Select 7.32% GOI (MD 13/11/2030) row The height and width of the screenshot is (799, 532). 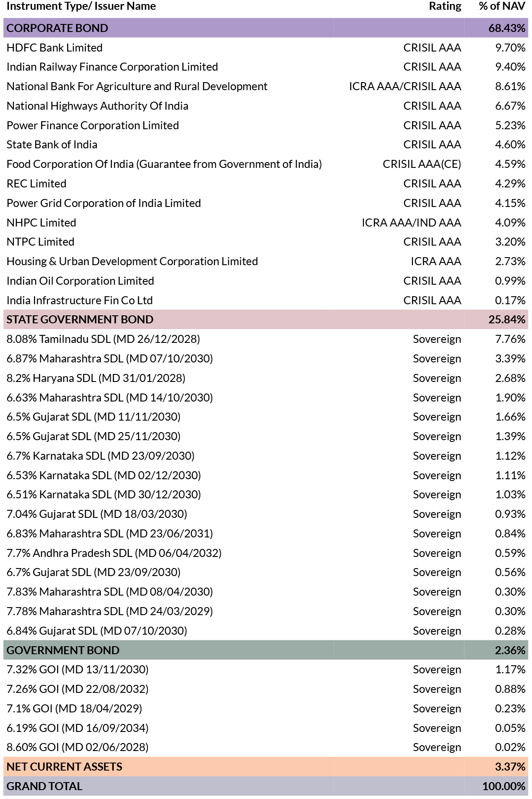click(77, 669)
